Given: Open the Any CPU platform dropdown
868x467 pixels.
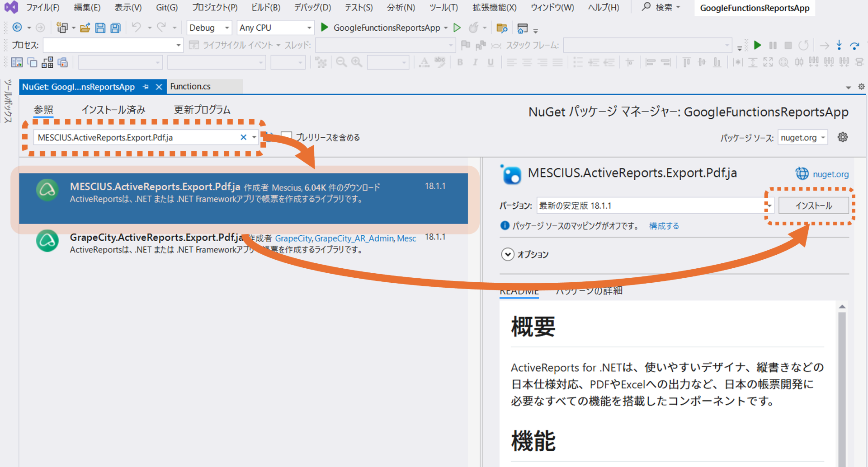Looking at the screenshot, I should [276, 28].
